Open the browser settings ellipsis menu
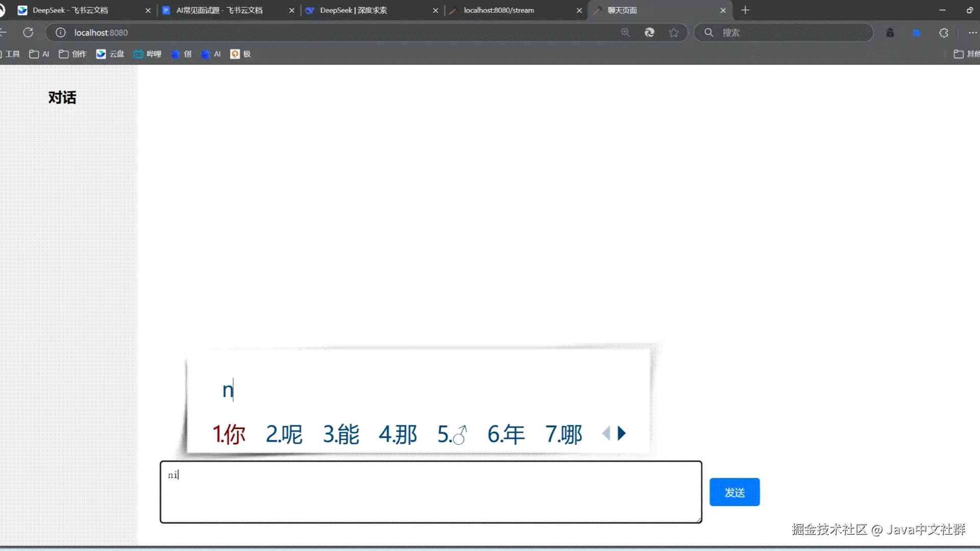 [x=972, y=33]
